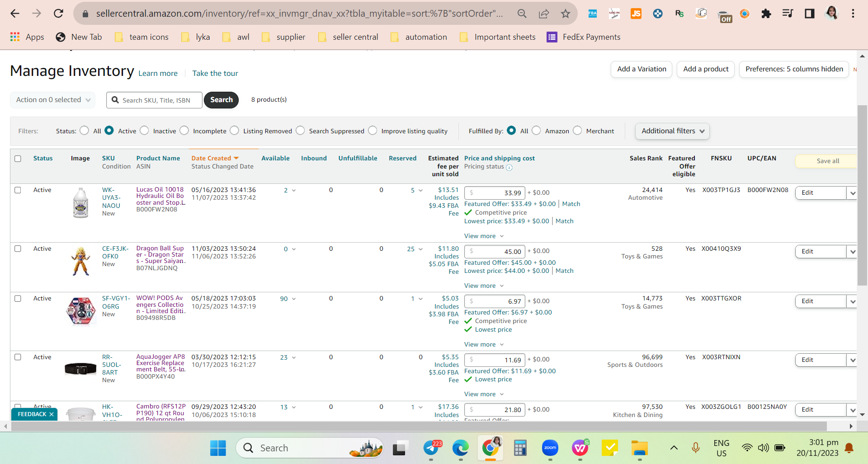The image size is (868, 464).
Task: Open the JS extension icon
Action: [x=636, y=14]
